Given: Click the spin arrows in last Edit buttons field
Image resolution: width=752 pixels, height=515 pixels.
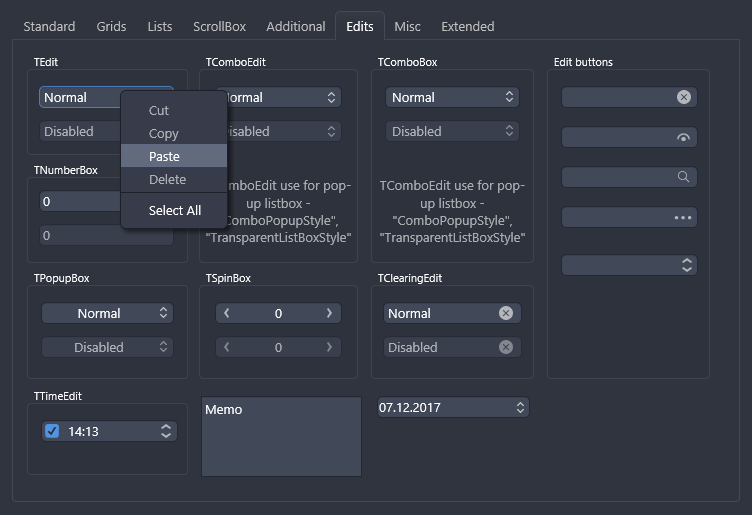Looking at the screenshot, I should 687,265.
